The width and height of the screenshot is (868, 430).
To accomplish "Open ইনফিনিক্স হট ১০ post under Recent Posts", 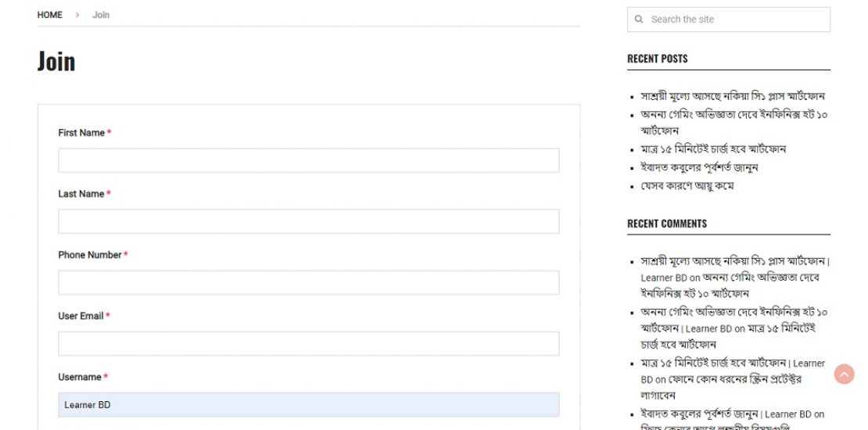I will tap(733, 115).
